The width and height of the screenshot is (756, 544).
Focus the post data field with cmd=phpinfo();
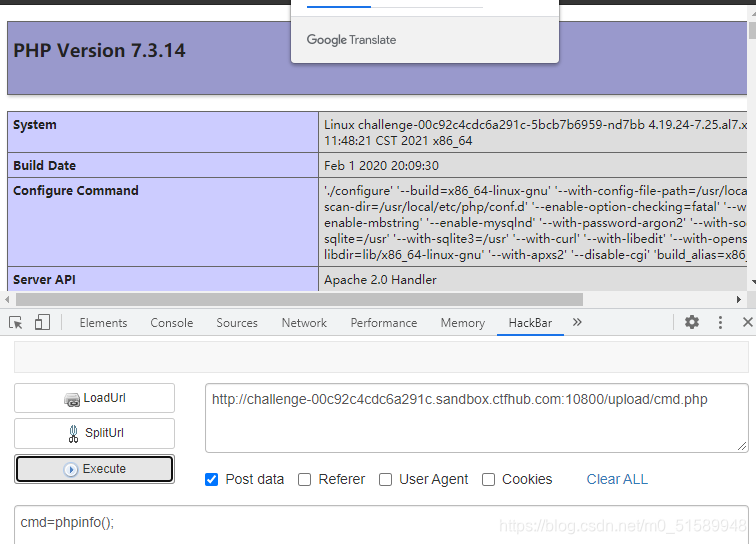[x=381, y=525]
